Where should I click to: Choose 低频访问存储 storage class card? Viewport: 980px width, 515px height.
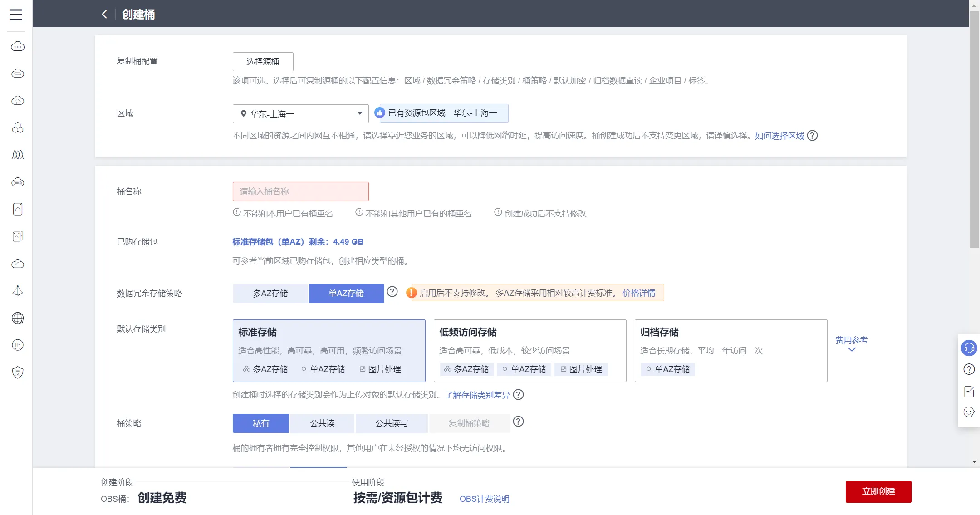529,350
